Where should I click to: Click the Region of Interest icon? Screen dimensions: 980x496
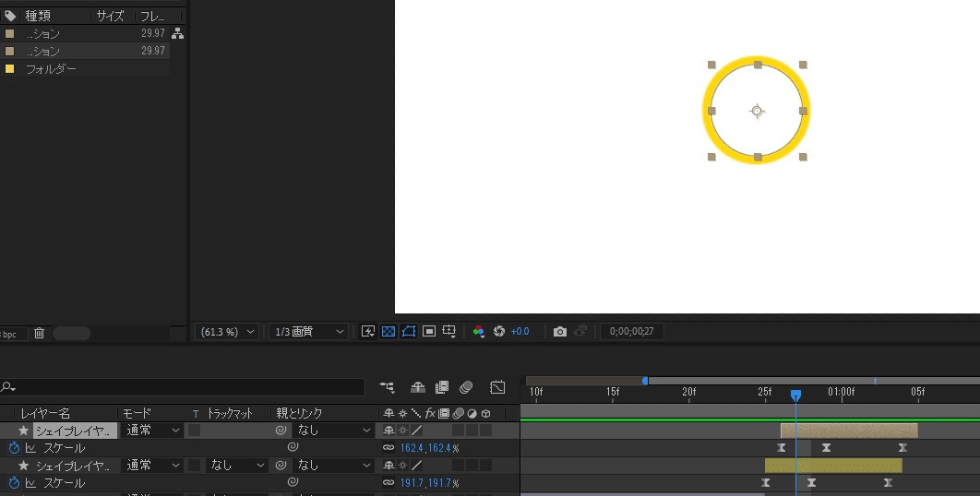click(x=429, y=332)
